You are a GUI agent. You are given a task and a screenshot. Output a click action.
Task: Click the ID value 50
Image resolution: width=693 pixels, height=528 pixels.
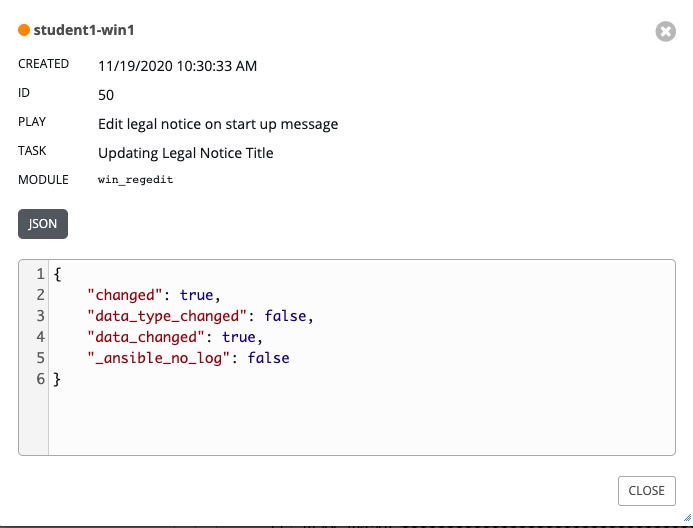tap(106, 95)
